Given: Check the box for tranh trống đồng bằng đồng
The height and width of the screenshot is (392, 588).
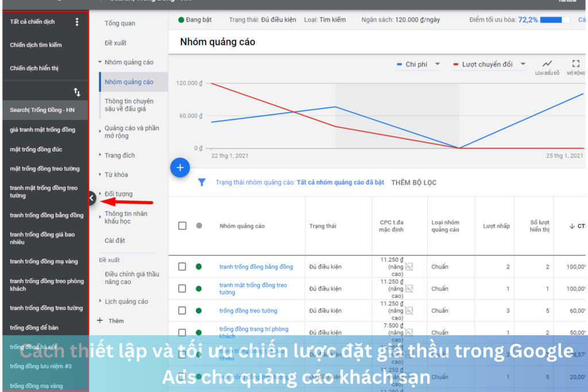Looking at the screenshot, I should click(x=182, y=267).
